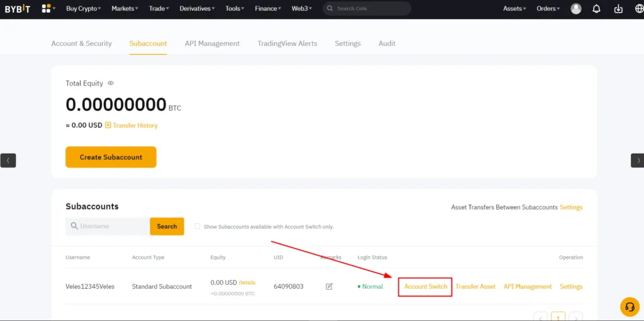Viewport: 644px width, 321px height.
Task: Click Account Switch link
Action: tap(426, 286)
